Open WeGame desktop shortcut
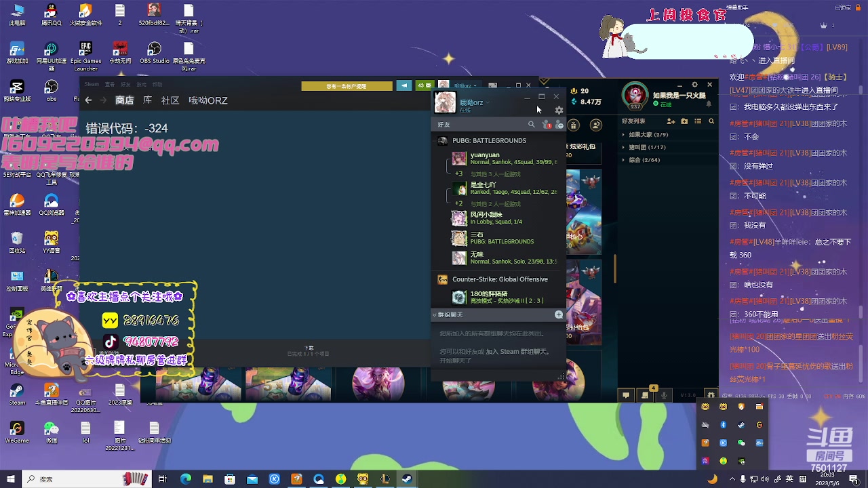Viewport: 868px width, 488px height. [17, 432]
